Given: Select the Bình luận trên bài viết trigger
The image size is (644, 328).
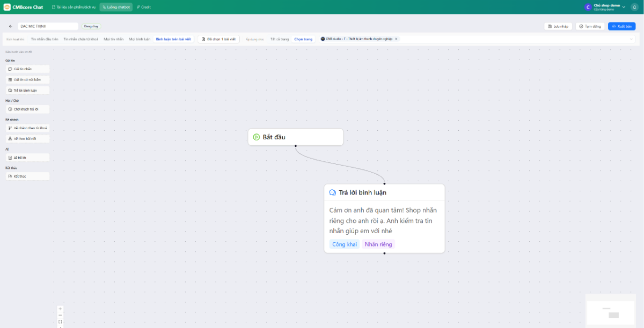Looking at the screenshot, I should pos(173,39).
